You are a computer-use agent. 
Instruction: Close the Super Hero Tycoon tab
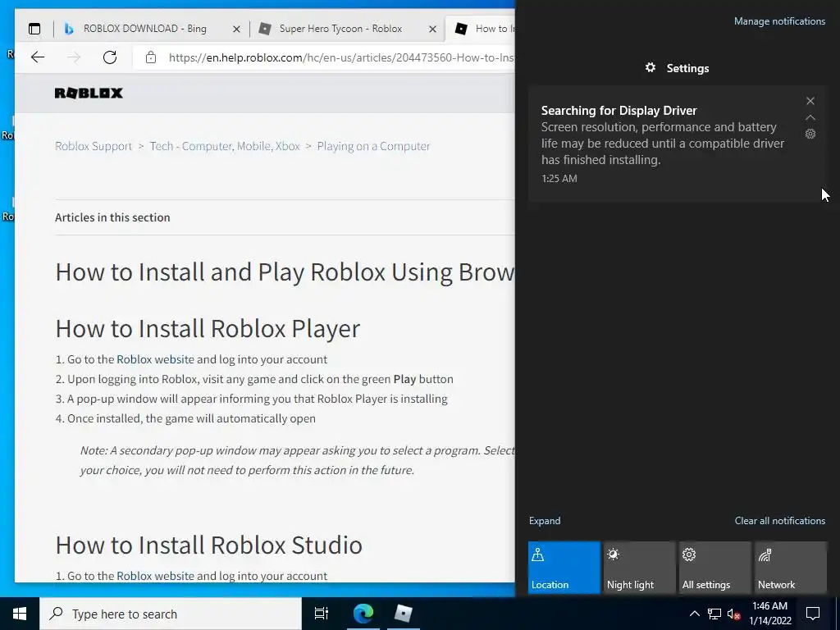point(433,29)
